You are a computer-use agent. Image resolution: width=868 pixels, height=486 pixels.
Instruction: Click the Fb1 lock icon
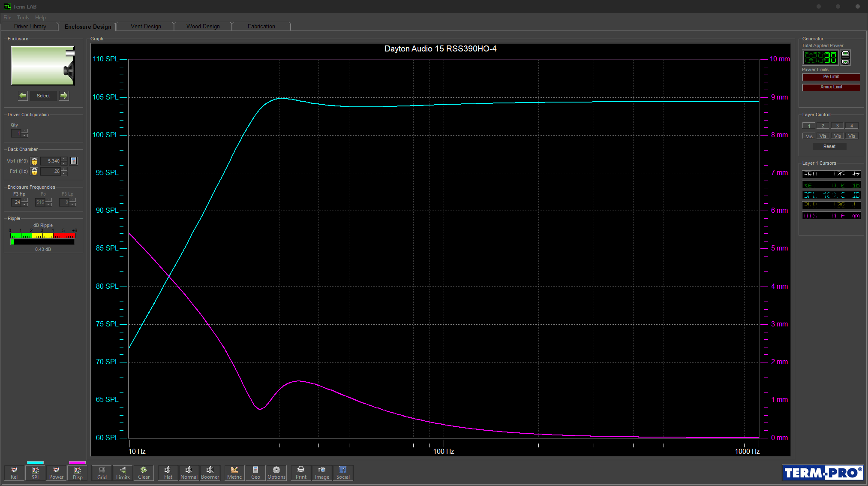(34, 171)
